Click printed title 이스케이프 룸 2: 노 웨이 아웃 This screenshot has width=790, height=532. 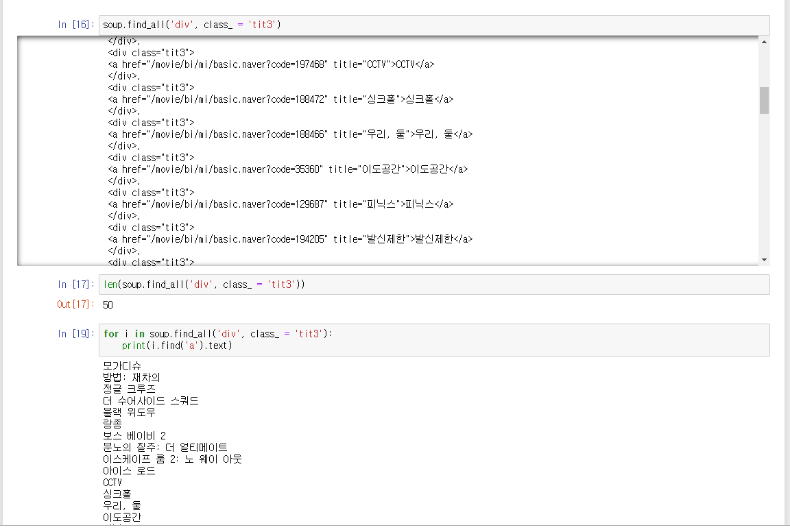(172, 459)
